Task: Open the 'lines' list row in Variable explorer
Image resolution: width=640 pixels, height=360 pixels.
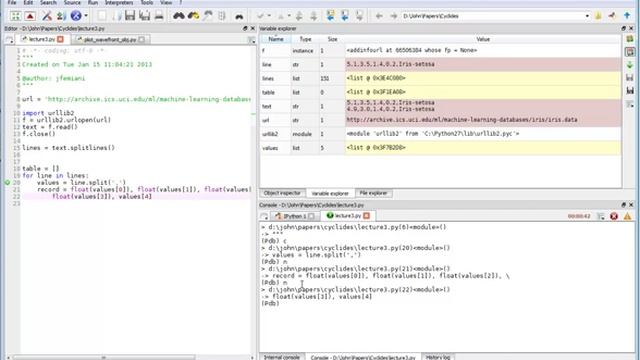Action: [440, 78]
